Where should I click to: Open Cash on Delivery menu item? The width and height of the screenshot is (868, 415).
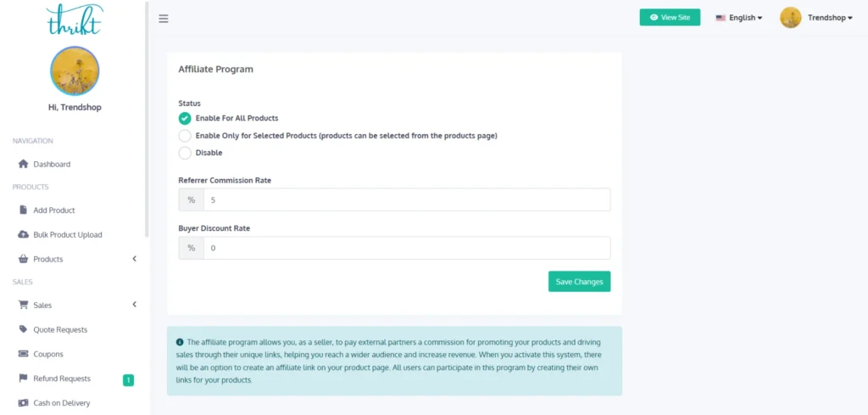tap(61, 403)
